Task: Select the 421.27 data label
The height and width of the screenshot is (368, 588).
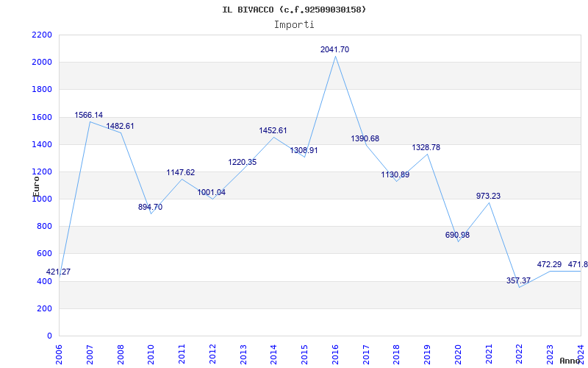Action: (58, 272)
